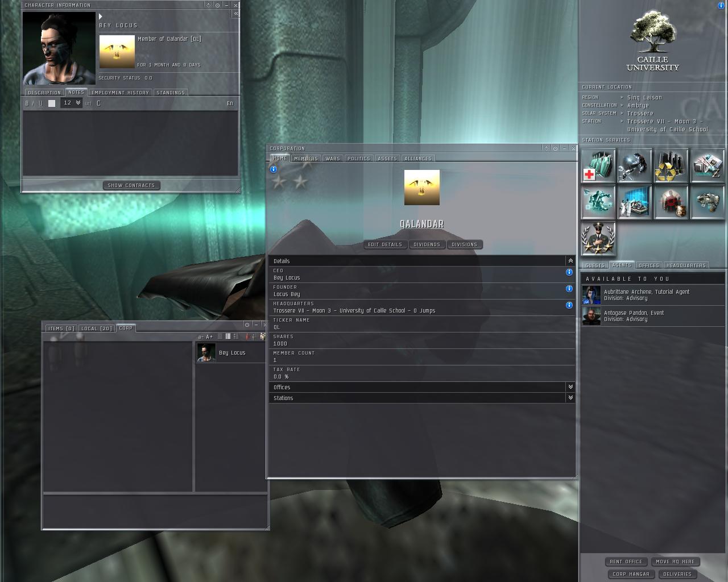The image size is (728, 582).
Task: Decrease chat font size (a-)
Action: [x=200, y=337]
